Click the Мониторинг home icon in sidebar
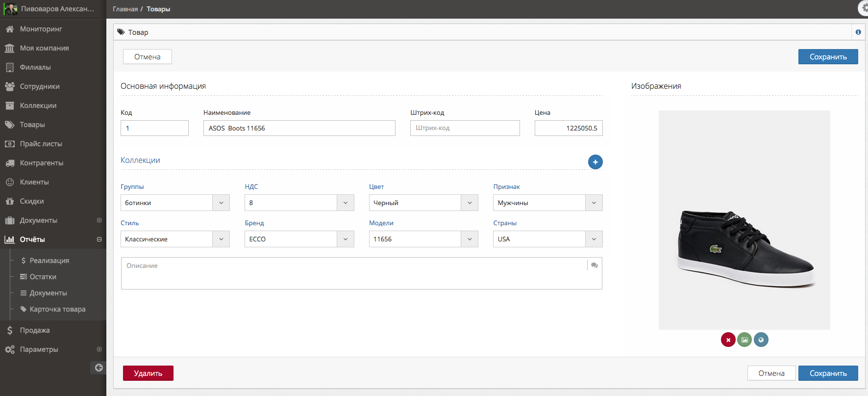868x396 pixels. click(x=9, y=29)
